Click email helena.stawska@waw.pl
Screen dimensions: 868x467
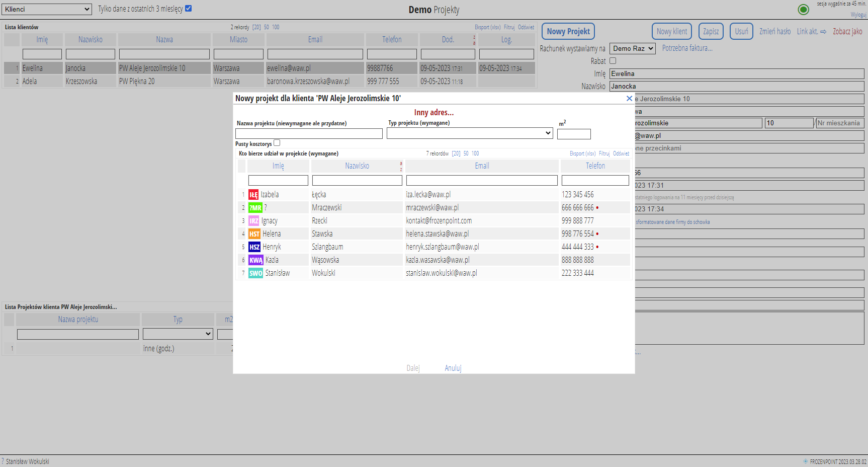[x=437, y=234]
